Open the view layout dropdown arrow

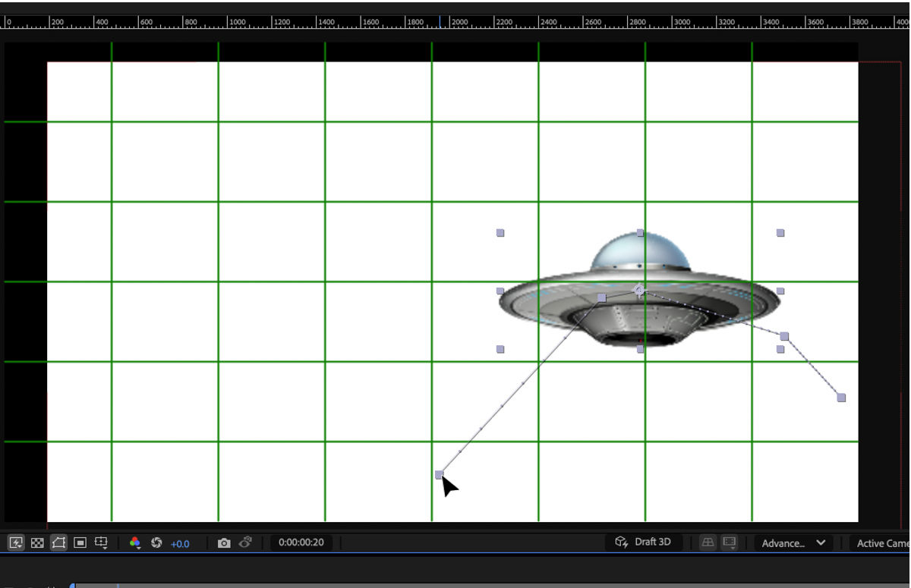tap(821, 542)
